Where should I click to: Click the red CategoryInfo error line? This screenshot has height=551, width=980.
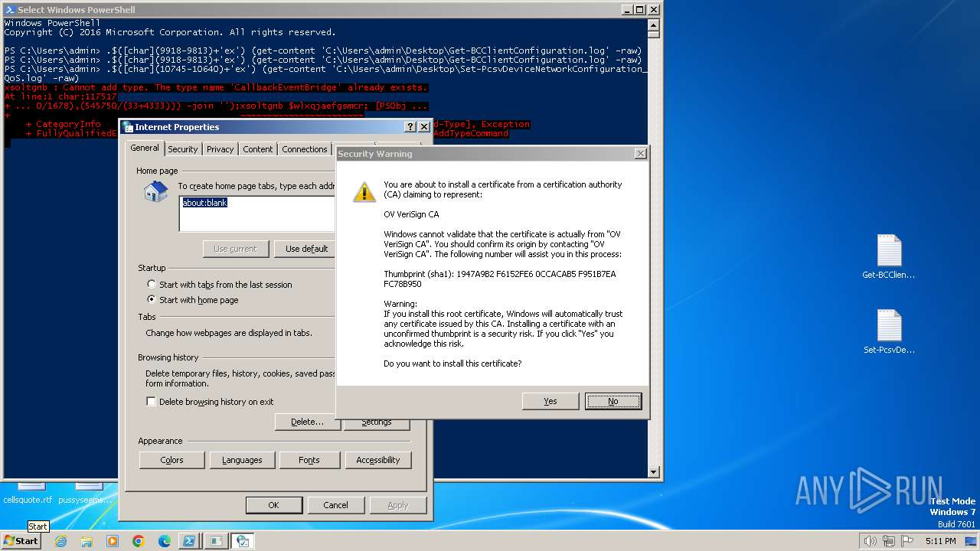pyautogui.click(x=63, y=124)
